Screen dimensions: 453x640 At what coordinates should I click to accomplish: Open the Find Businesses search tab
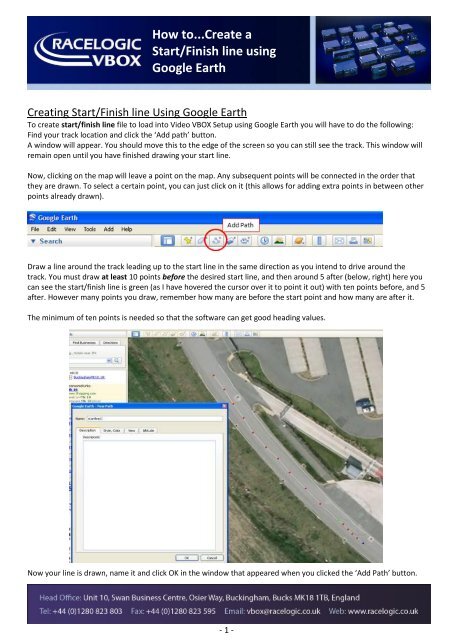84,343
